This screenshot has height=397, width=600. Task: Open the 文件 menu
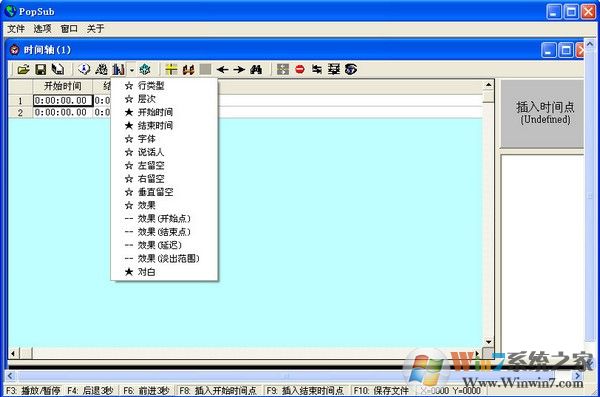[x=16, y=29]
